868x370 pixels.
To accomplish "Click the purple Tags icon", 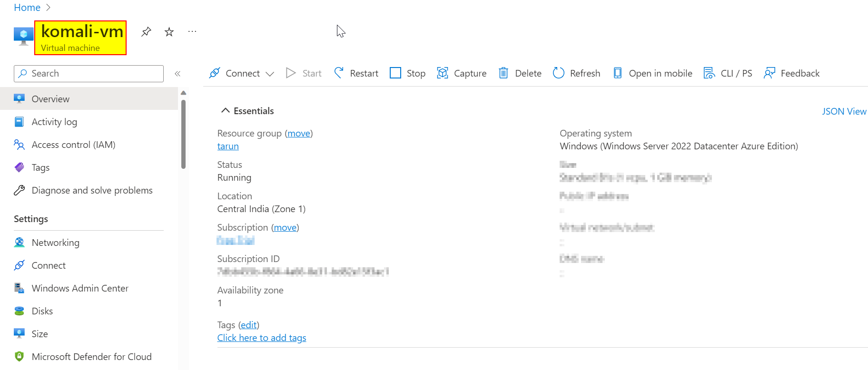I will [19, 167].
